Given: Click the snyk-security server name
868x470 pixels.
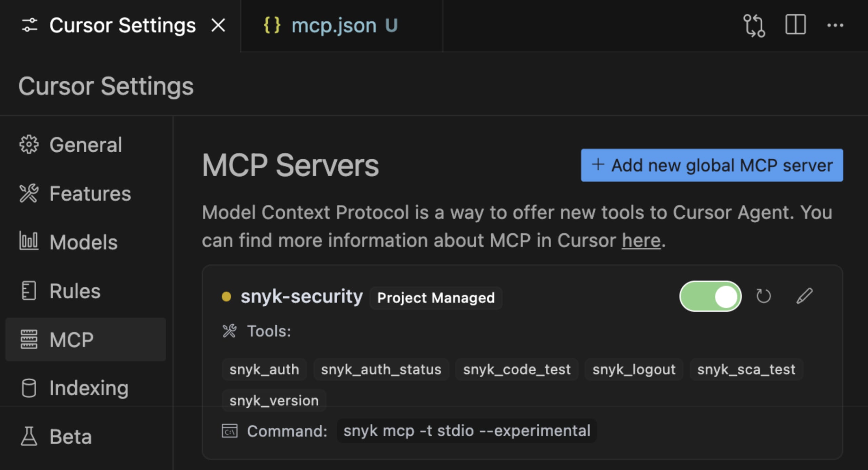Looking at the screenshot, I should (x=302, y=297).
